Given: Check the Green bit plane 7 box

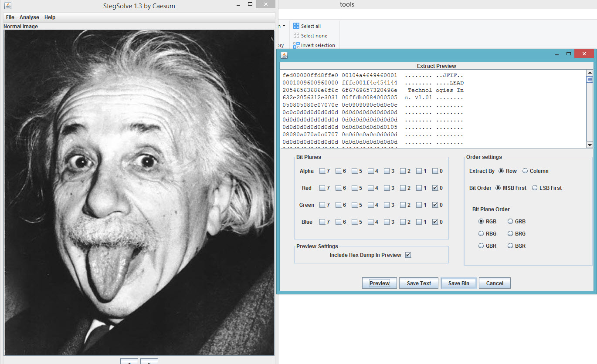Looking at the screenshot, I should coord(322,205).
